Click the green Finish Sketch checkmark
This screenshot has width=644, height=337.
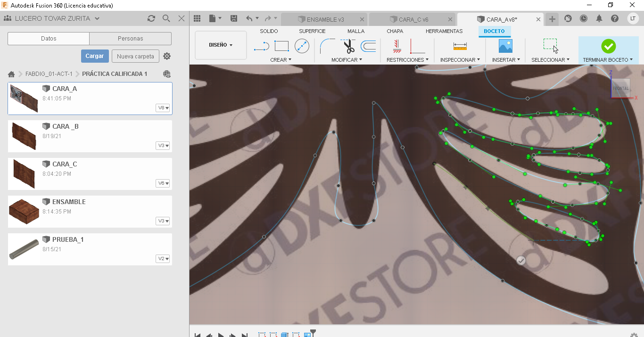click(608, 46)
